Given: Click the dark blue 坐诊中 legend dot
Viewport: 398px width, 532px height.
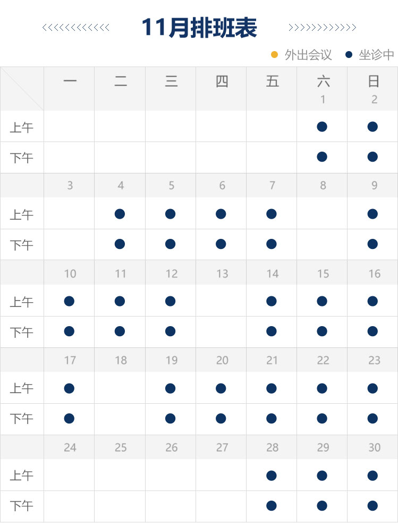Looking at the screenshot, I should [x=349, y=54].
